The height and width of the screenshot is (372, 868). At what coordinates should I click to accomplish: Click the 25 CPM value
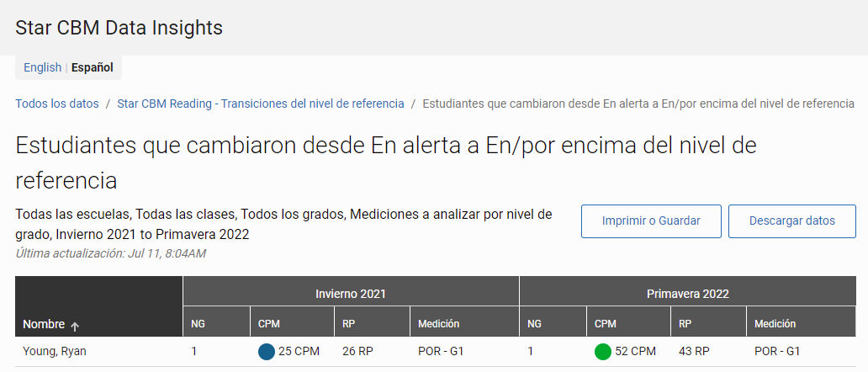click(x=299, y=352)
